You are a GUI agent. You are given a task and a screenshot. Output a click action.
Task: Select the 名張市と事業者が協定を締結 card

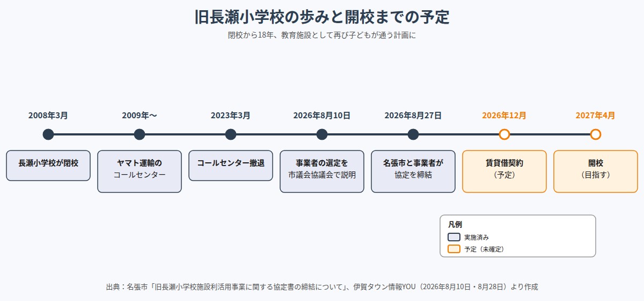[413, 171]
